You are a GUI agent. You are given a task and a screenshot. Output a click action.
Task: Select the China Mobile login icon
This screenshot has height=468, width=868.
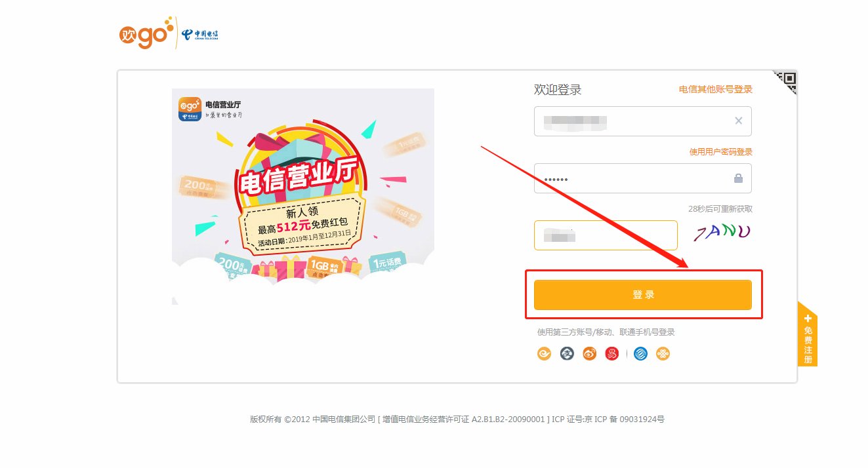640,353
